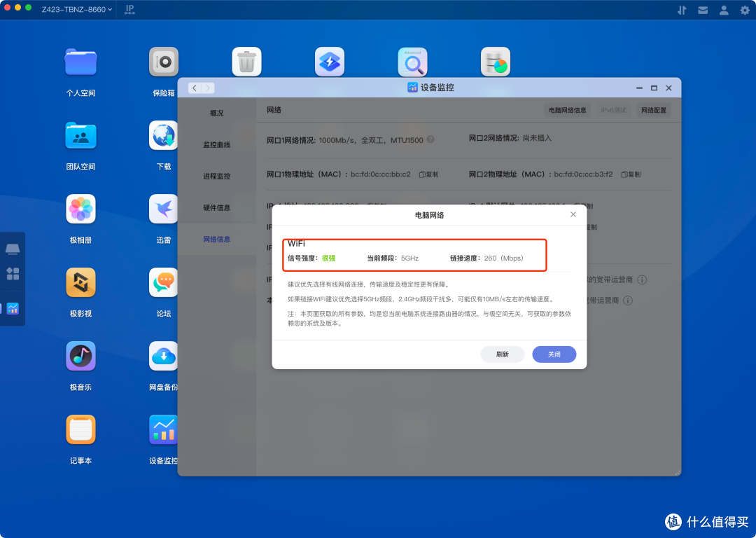Open the Z423-TBNZ-8660 device dropdown
Image resolution: width=756 pixels, height=538 pixels.
[77, 9]
